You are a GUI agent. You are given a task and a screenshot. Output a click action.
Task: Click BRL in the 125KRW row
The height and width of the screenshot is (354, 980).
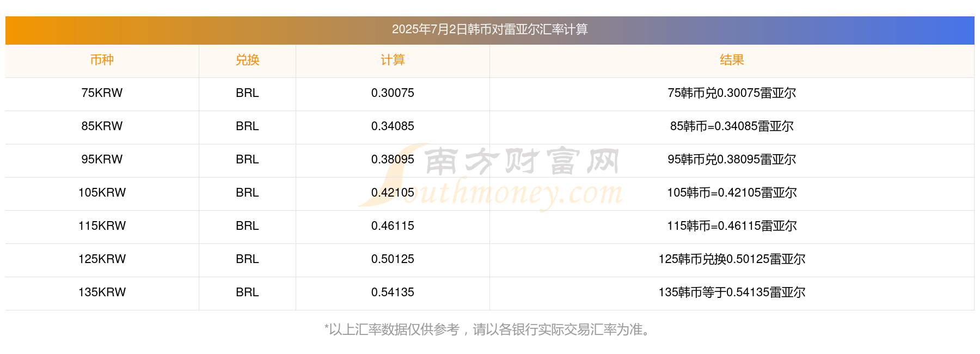tap(247, 259)
